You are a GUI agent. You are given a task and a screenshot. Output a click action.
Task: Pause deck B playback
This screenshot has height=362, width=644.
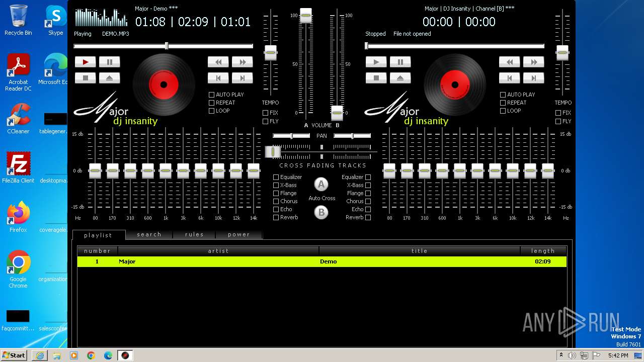[x=400, y=62]
